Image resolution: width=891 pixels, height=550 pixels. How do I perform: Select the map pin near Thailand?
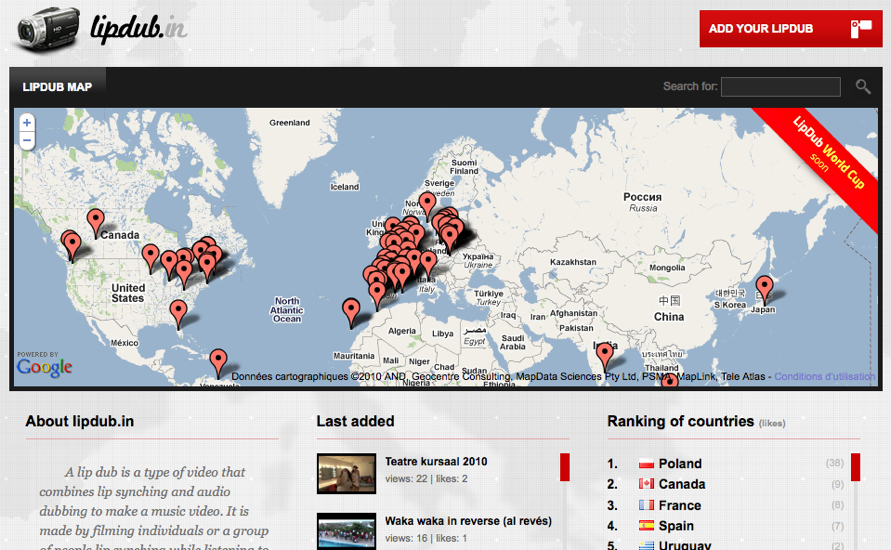669,381
